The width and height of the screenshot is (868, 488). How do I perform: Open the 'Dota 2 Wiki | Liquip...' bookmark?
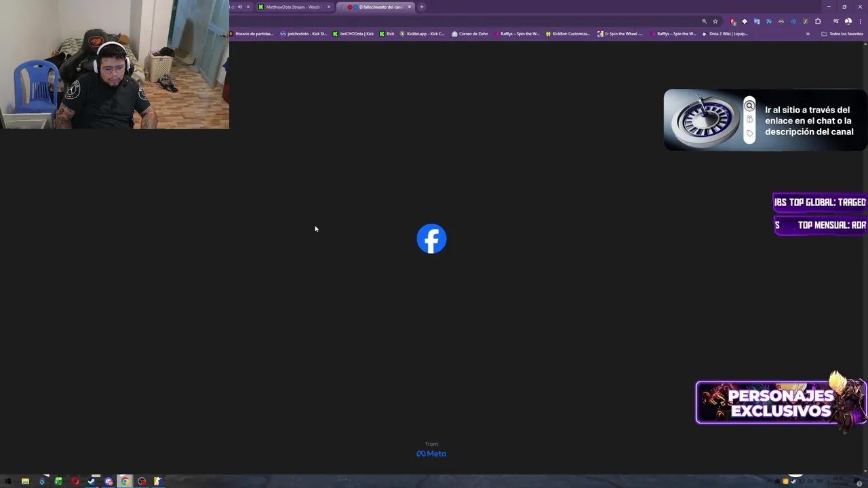pos(725,33)
